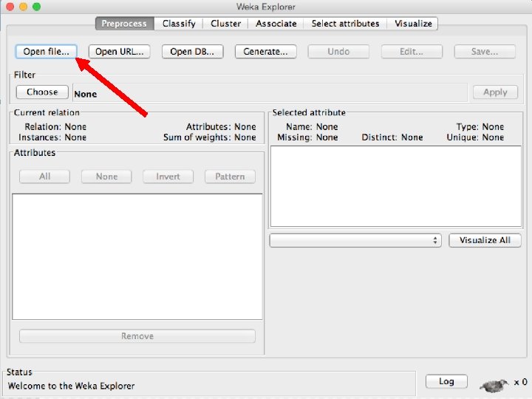
Task: Click Open URL... button
Action: click(120, 52)
